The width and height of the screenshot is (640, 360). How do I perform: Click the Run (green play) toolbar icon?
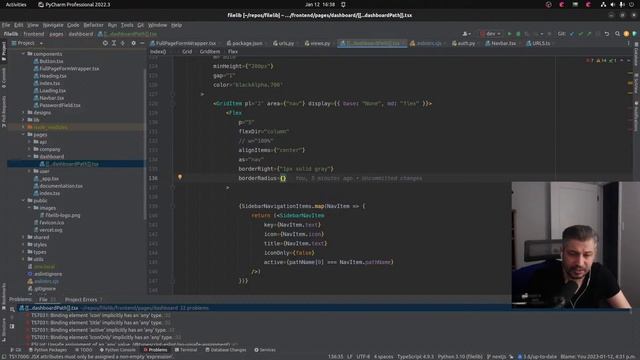click(x=509, y=34)
